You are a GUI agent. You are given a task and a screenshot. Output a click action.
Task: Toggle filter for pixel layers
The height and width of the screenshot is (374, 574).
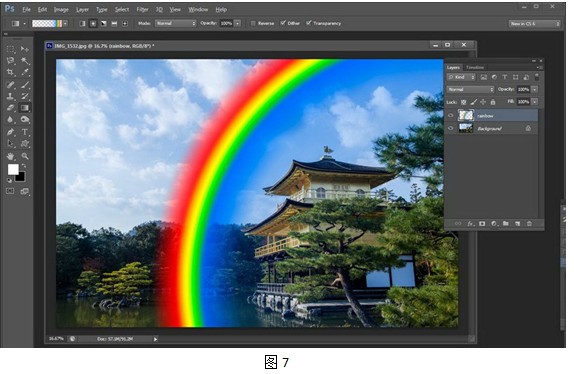pos(484,77)
